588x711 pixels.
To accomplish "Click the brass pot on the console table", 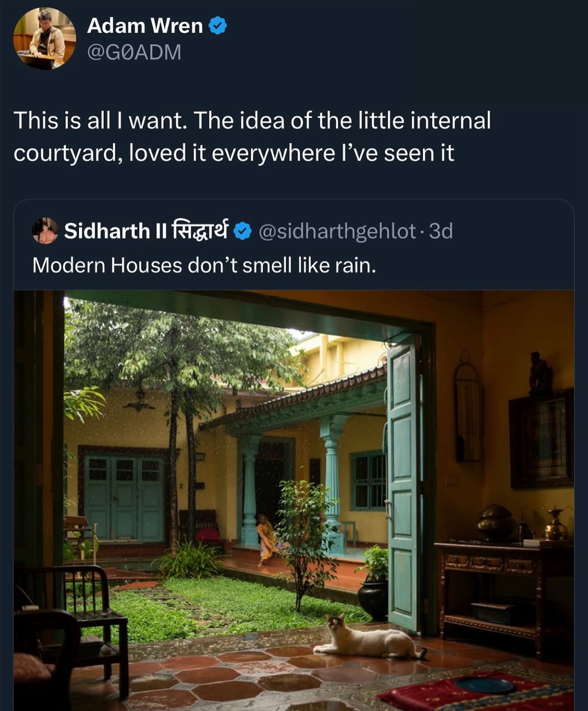I will (x=496, y=522).
